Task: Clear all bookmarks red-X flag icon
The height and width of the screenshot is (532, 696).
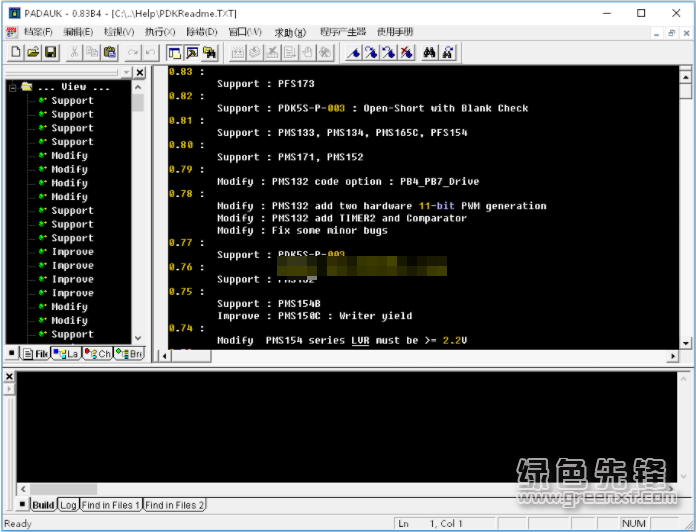Action: pos(407,52)
